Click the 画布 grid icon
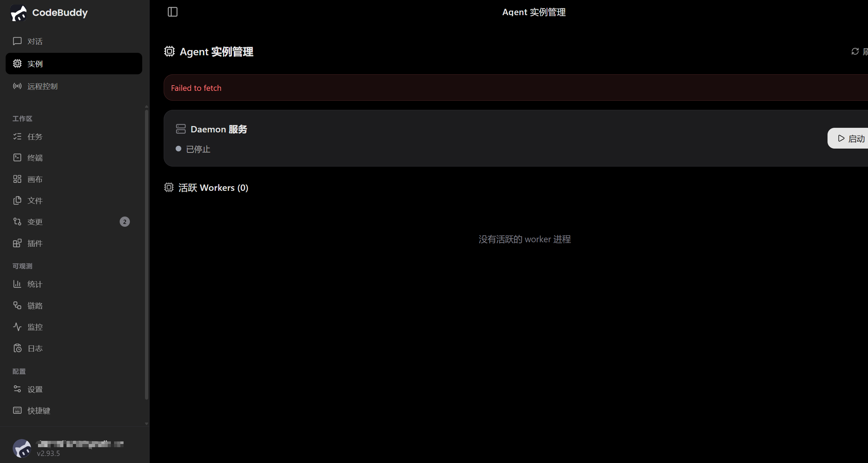This screenshot has width=868, height=463. coord(17,179)
